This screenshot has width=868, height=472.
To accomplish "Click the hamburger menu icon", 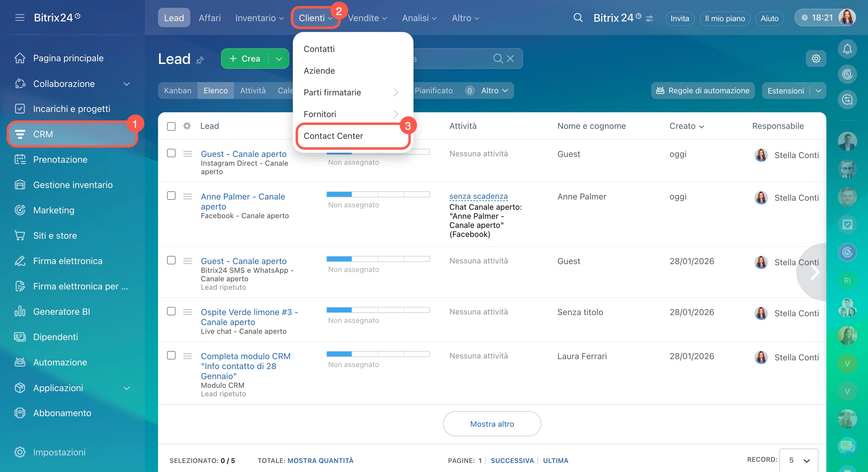I will click(20, 18).
